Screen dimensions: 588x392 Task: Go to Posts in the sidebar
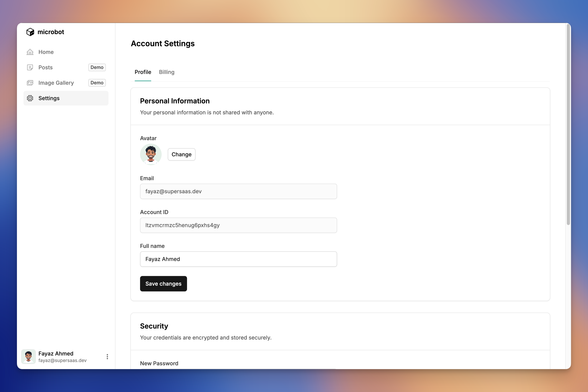pos(45,68)
